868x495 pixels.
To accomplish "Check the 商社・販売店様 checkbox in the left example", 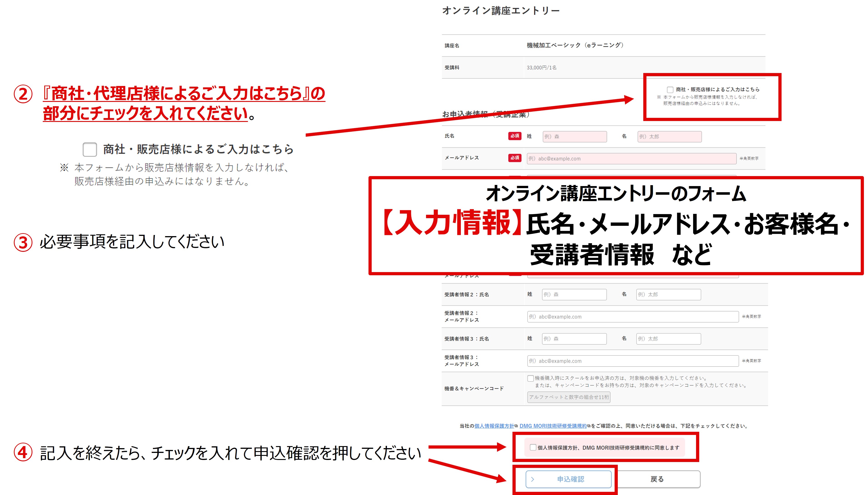I will pos(90,150).
